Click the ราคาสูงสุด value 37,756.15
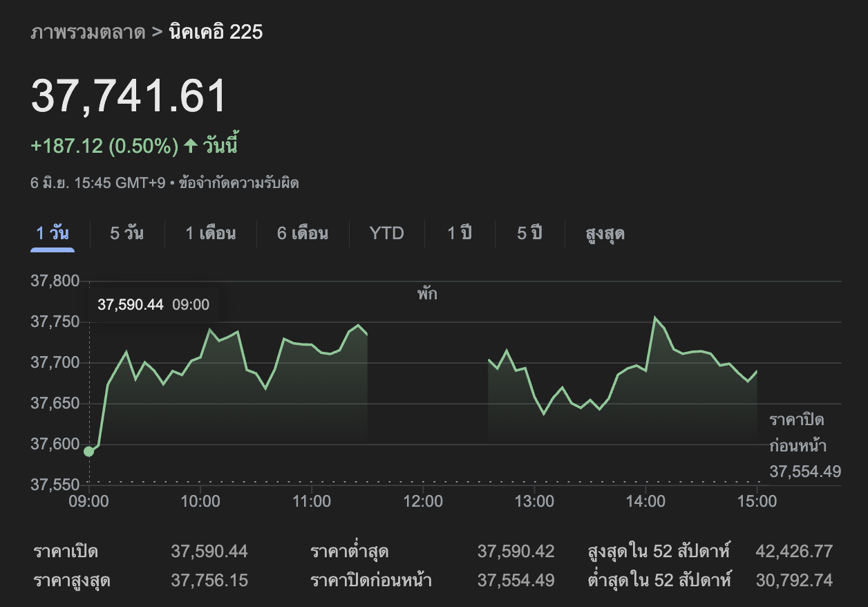Image resolution: width=868 pixels, height=607 pixels. click(209, 580)
